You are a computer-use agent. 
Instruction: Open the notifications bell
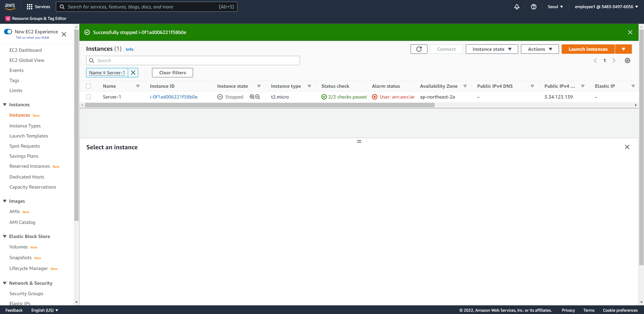click(517, 7)
